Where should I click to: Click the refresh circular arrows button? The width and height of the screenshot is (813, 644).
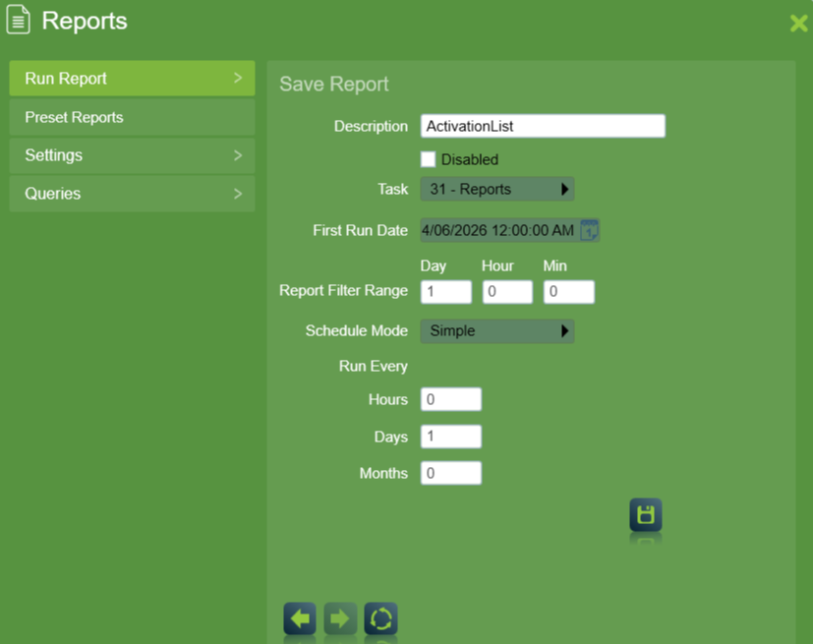point(380,618)
